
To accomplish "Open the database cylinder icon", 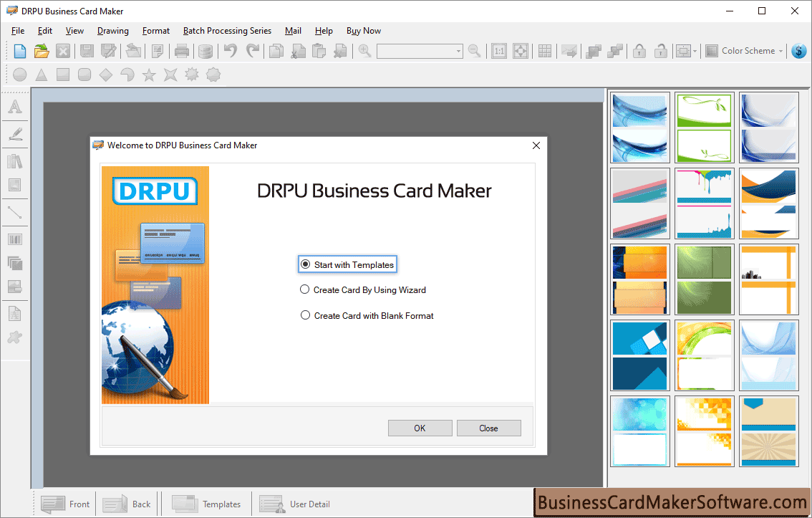I will click(x=206, y=51).
